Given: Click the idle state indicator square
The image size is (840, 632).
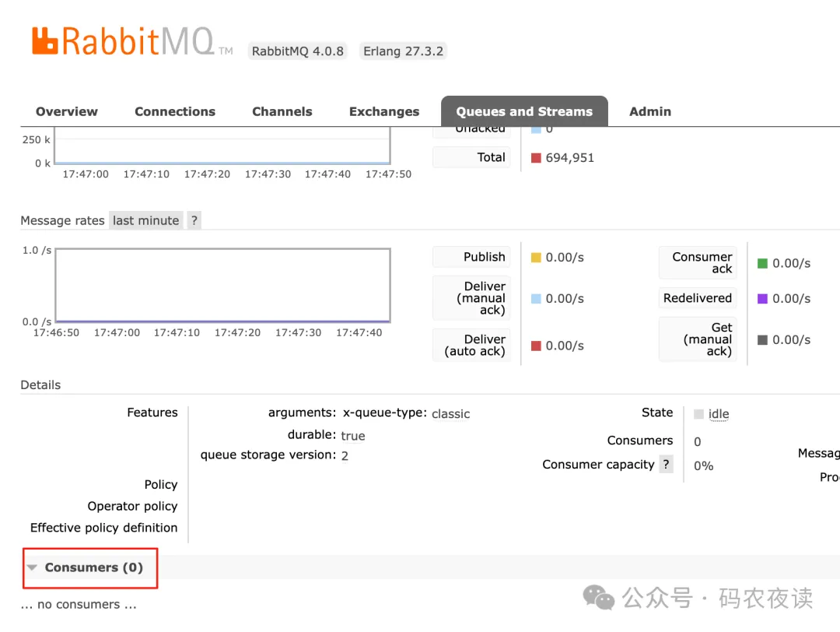Looking at the screenshot, I should pos(698,414).
